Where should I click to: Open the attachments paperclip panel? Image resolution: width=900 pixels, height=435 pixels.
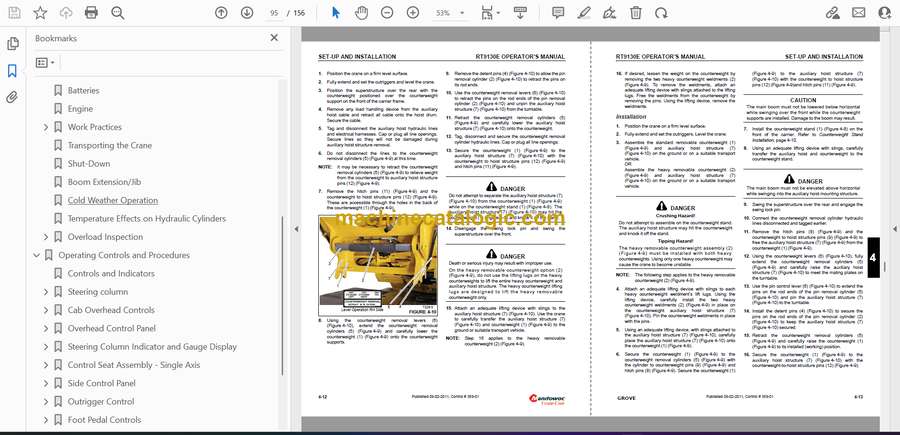click(12, 97)
